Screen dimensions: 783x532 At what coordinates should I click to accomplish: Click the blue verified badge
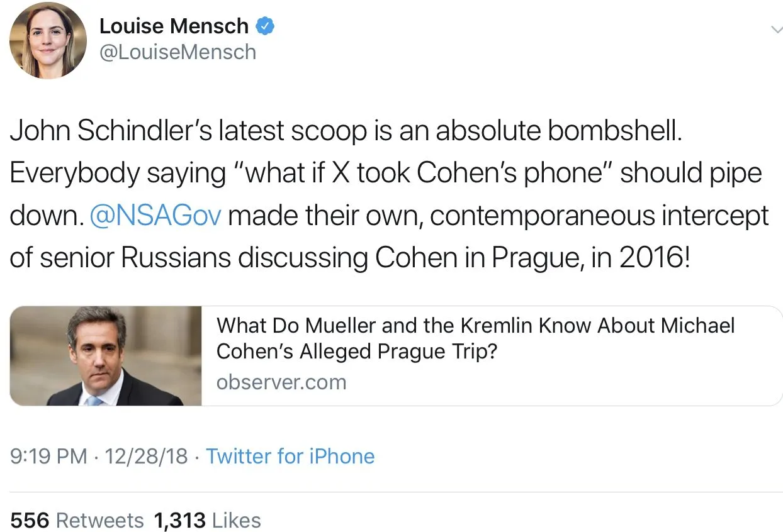click(264, 26)
